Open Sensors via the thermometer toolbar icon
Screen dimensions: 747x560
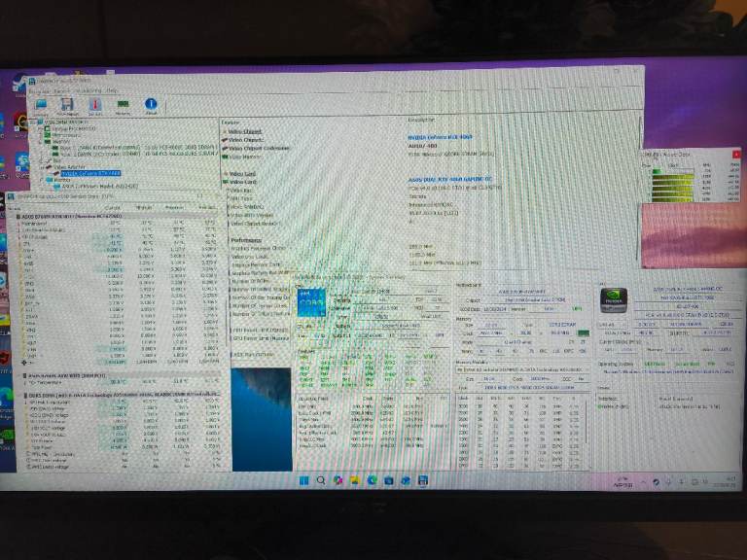pyautogui.click(x=95, y=105)
